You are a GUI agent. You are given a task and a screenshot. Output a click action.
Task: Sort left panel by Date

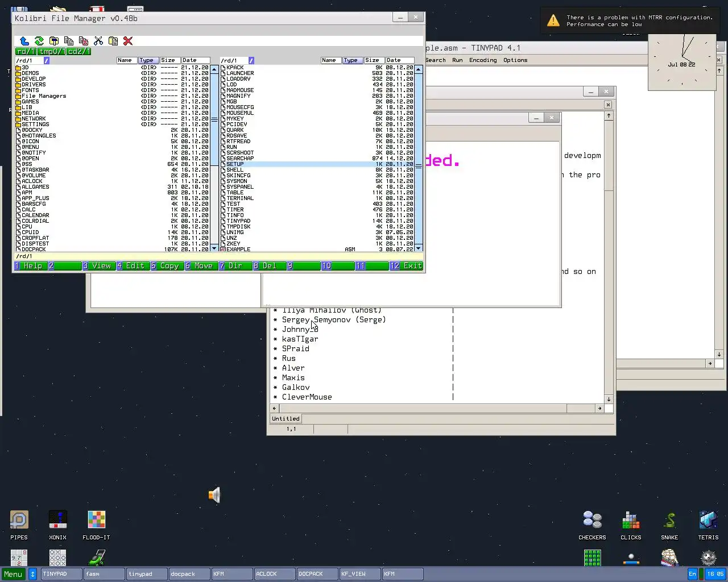(196, 60)
